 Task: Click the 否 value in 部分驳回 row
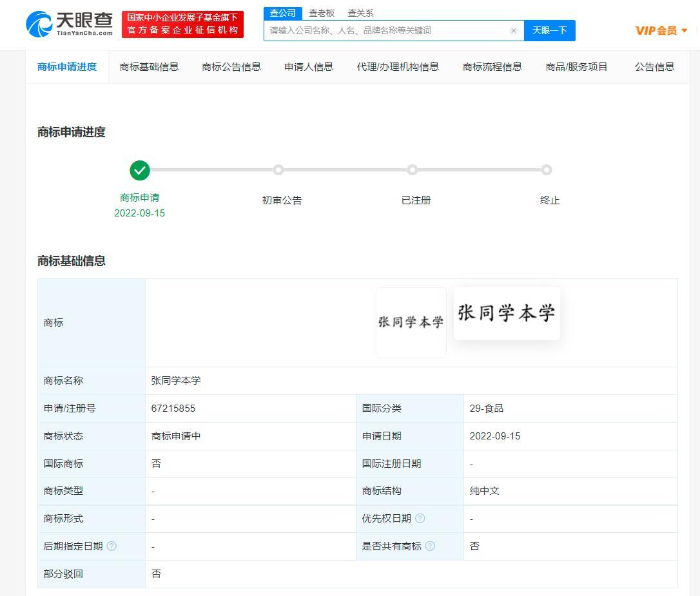[x=156, y=573]
